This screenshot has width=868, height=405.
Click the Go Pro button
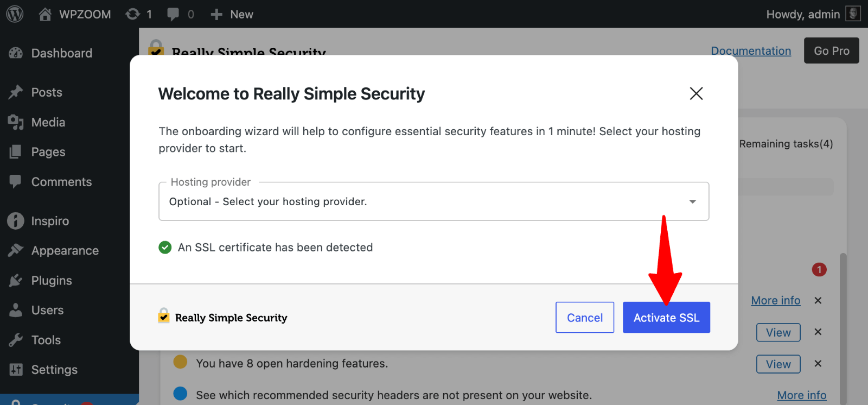coord(831,51)
